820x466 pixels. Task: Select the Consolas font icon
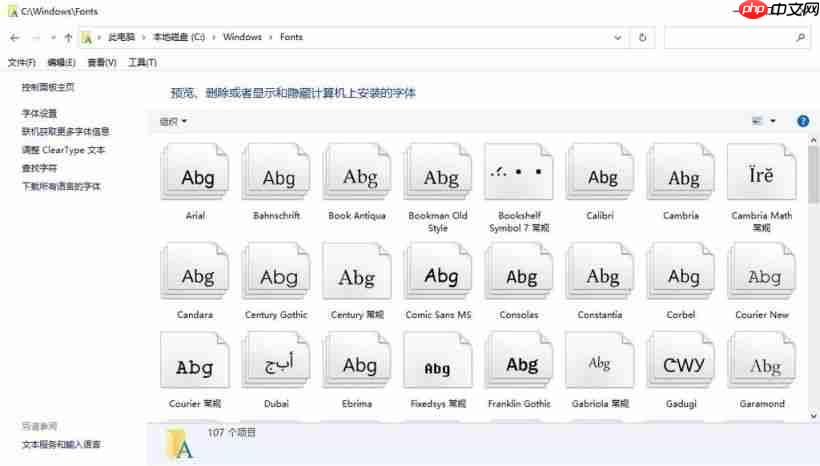tap(519, 271)
